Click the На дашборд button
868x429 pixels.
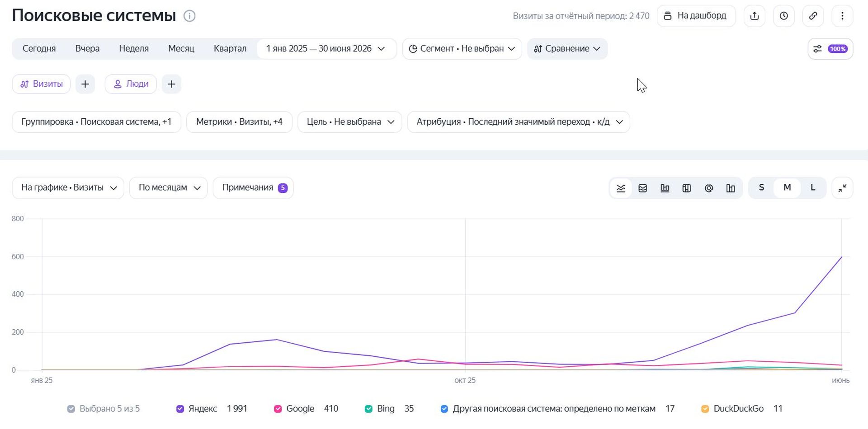(x=696, y=16)
